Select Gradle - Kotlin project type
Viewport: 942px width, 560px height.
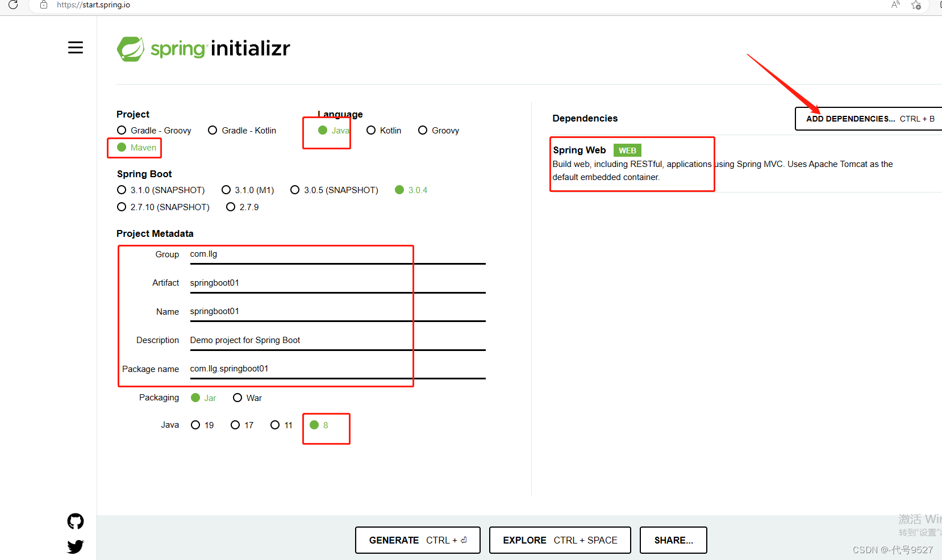click(x=242, y=131)
